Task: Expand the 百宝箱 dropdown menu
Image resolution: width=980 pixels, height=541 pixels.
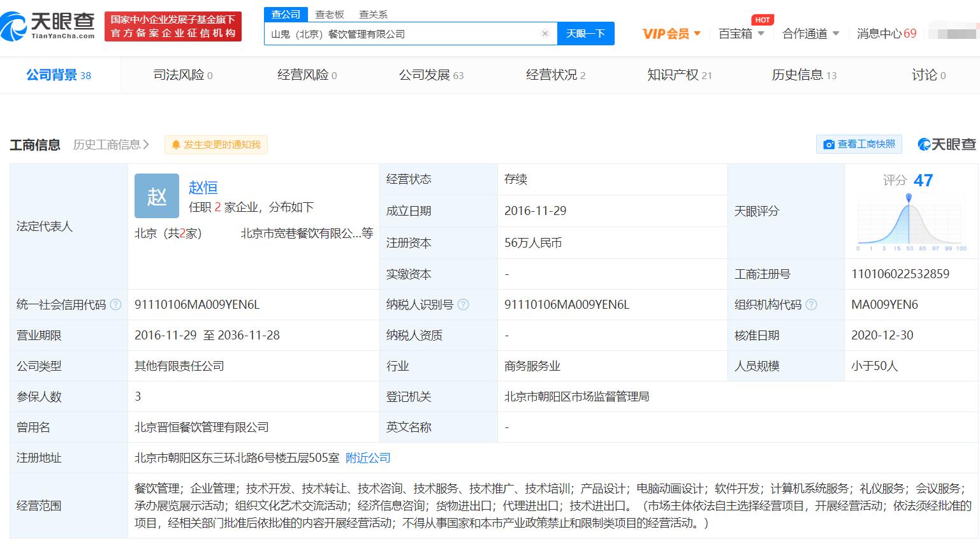Action: 741,34
